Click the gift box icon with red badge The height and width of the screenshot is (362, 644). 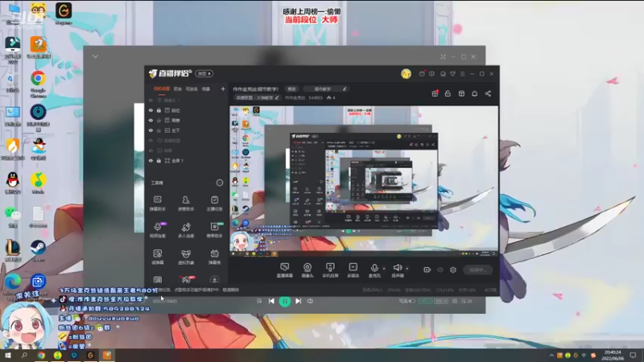435,93
